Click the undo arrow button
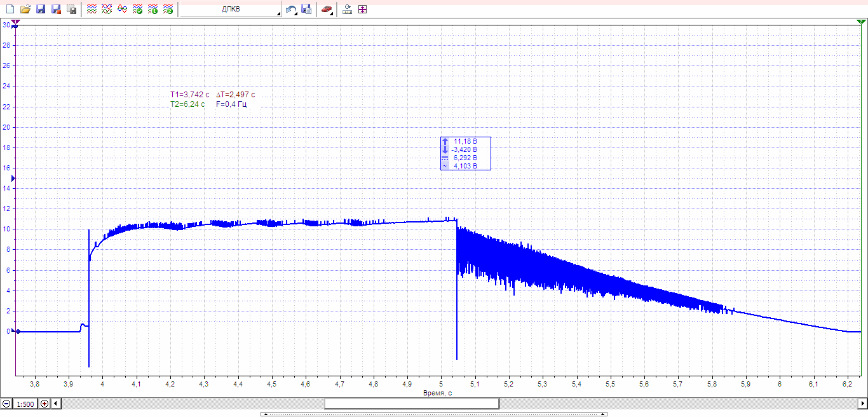The height and width of the screenshot is (417, 868). point(291,10)
